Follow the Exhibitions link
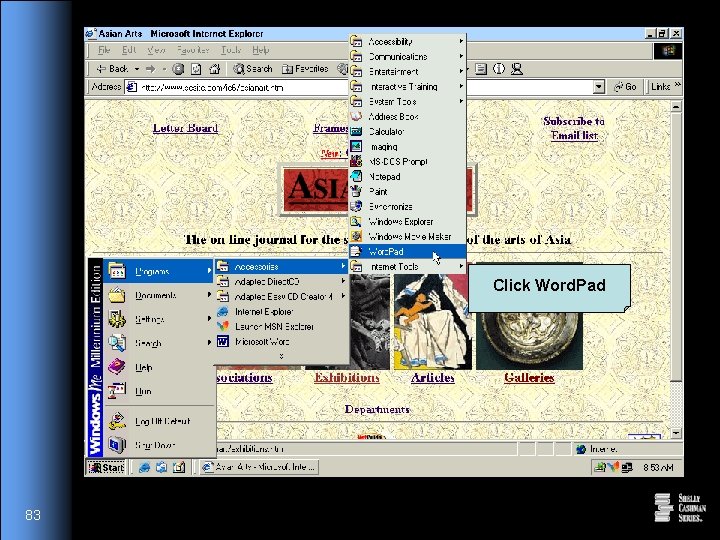Screen dimensions: 720x540 (347, 377)
